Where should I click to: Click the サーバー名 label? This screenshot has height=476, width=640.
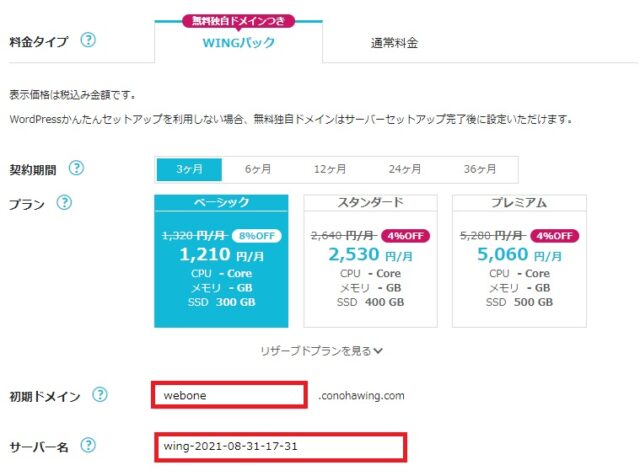click(x=39, y=447)
